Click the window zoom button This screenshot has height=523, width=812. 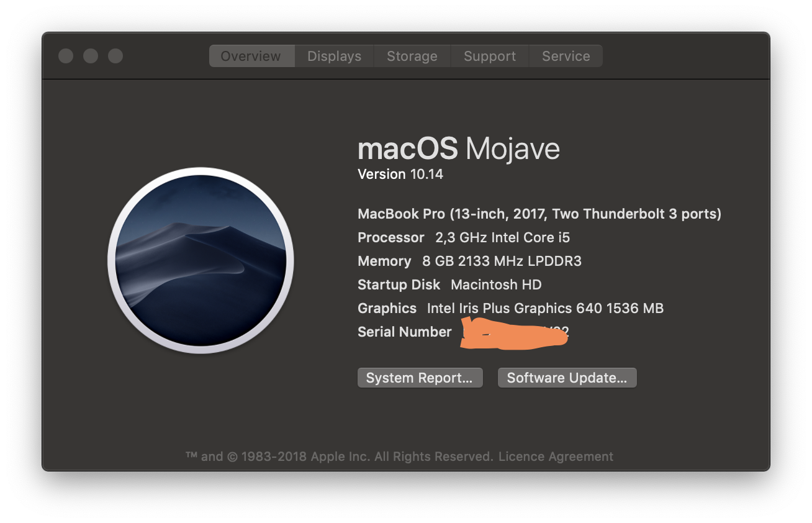[115, 56]
